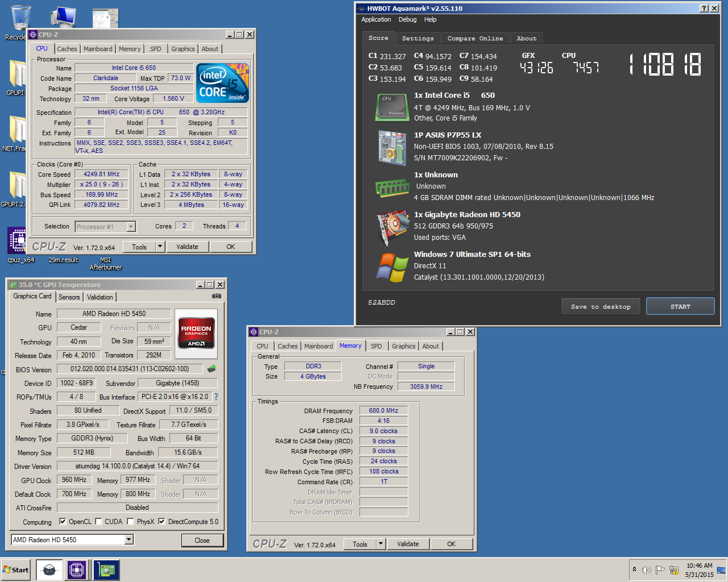The height and width of the screenshot is (582, 728).
Task: Switch to Caches tab in top CPU-Z window
Action: [67, 49]
